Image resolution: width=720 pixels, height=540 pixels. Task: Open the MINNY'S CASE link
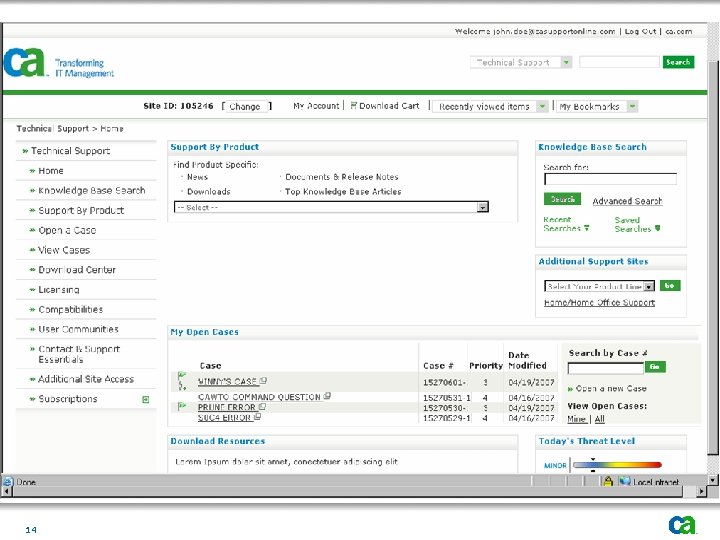coord(227,381)
